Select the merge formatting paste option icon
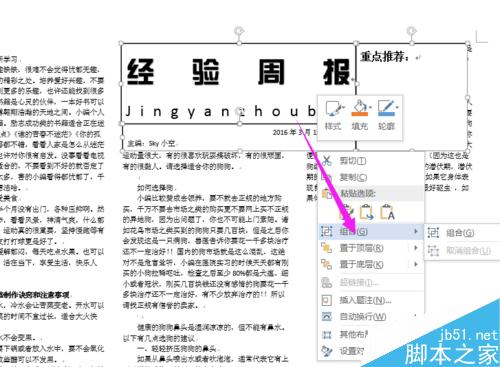 click(x=366, y=212)
